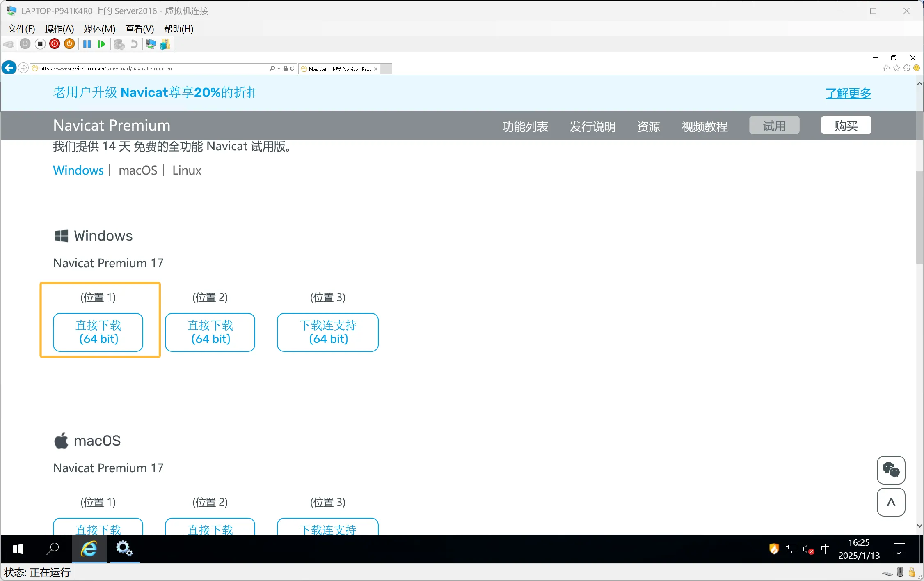The height and width of the screenshot is (581, 924).
Task: Open the 操作(A) menu
Action: 59,29
